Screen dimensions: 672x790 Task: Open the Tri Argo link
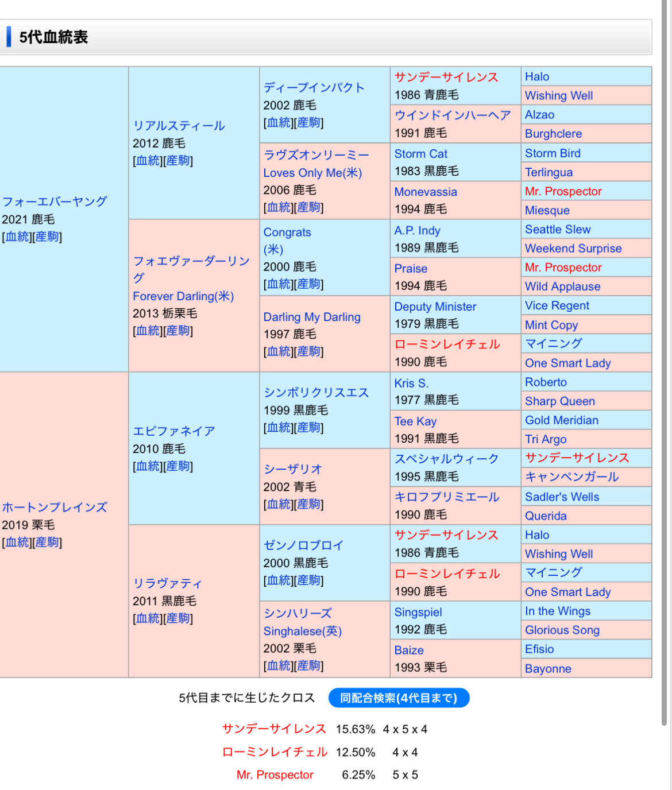click(546, 439)
